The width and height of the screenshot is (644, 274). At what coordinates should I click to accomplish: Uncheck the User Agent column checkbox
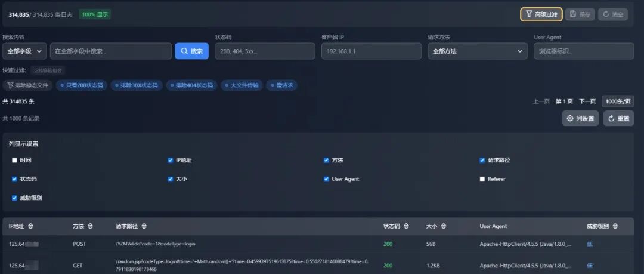point(326,179)
